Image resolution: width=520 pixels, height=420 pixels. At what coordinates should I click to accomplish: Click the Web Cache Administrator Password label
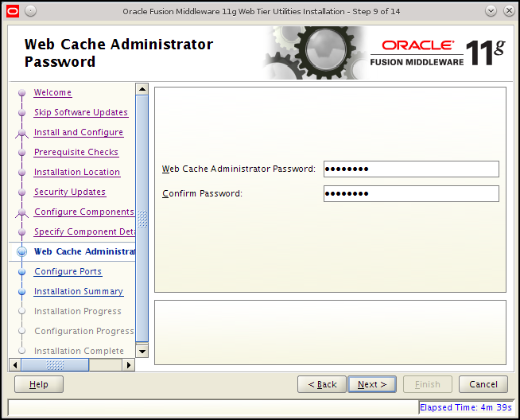tap(239, 169)
